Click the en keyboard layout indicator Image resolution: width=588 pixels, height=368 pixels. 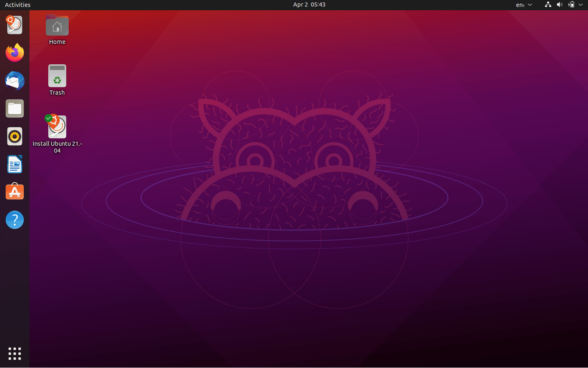click(520, 5)
